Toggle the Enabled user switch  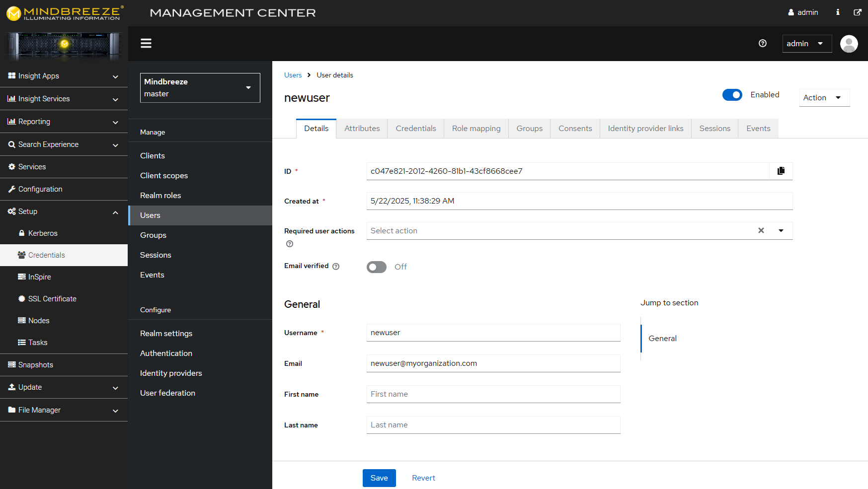pos(732,95)
